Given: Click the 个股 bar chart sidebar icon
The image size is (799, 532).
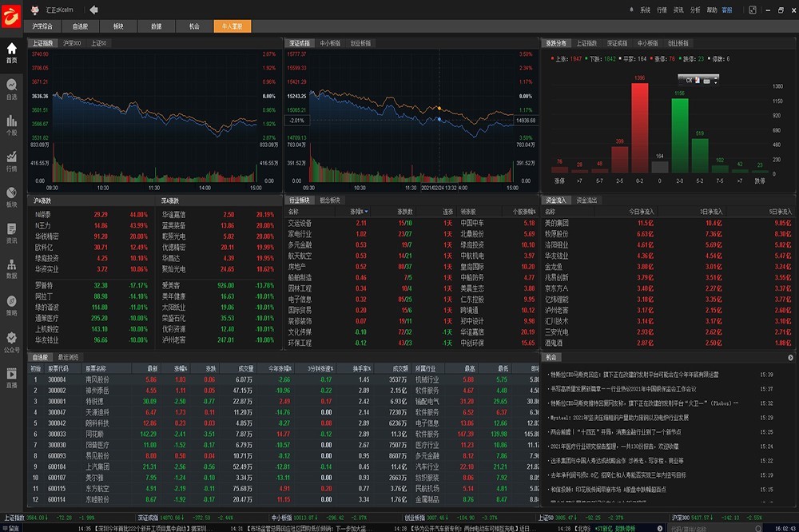Looking at the screenshot, I should coord(11,124).
